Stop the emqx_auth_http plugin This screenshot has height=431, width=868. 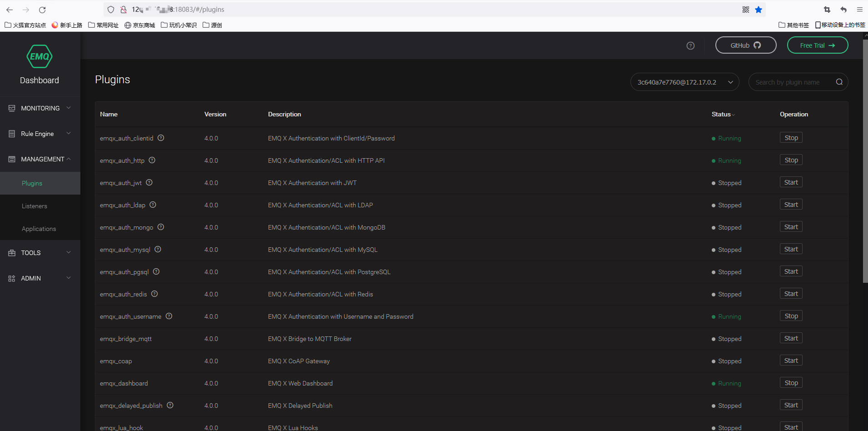tap(791, 160)
